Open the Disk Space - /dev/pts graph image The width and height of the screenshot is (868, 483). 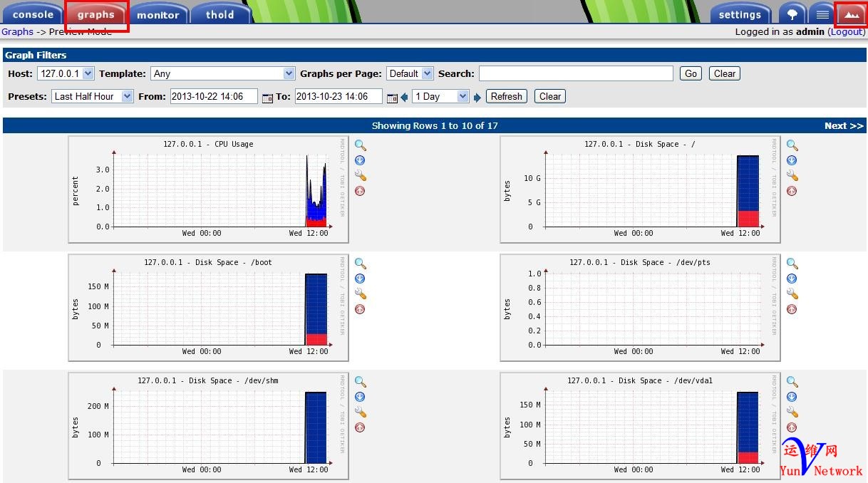tap(640, 307)
